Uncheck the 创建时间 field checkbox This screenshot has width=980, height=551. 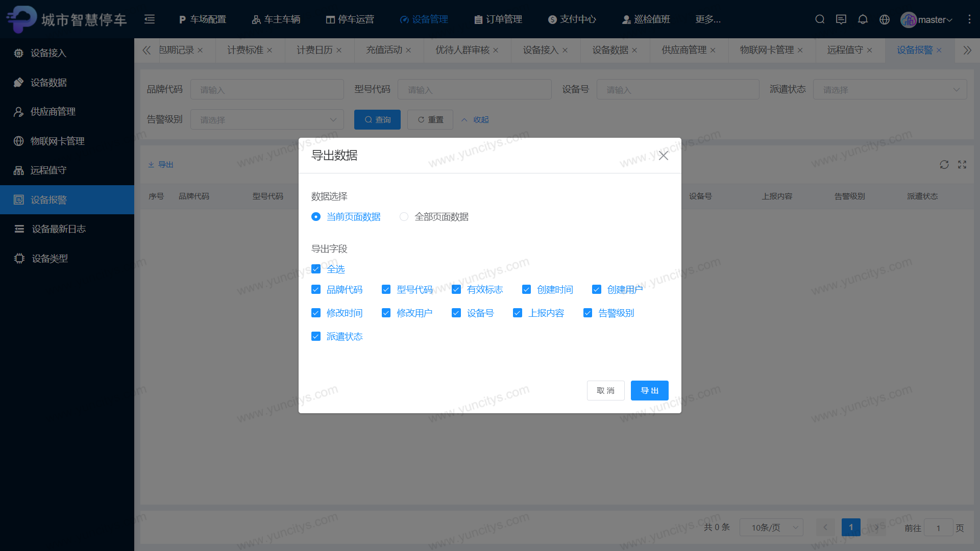coord(526,290)
